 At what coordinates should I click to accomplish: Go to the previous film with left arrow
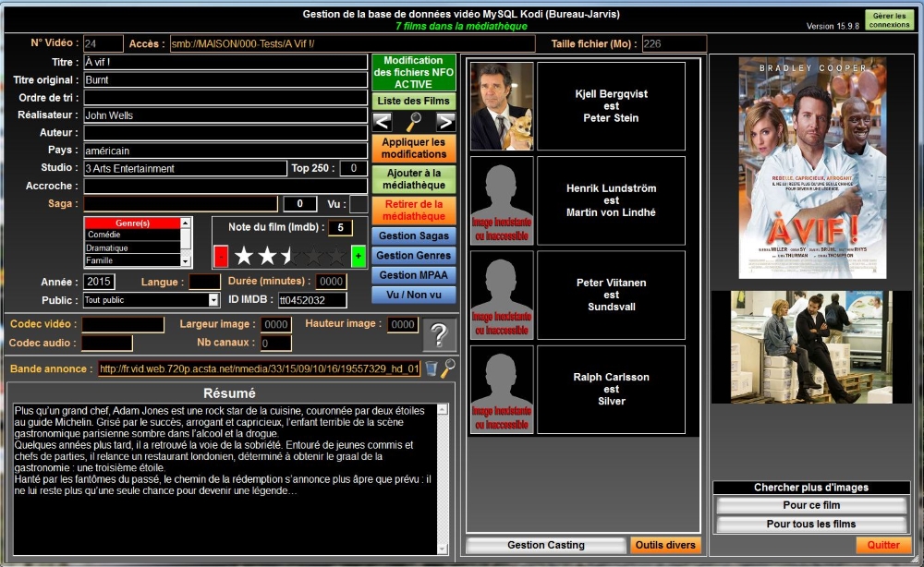coord(383,122)
